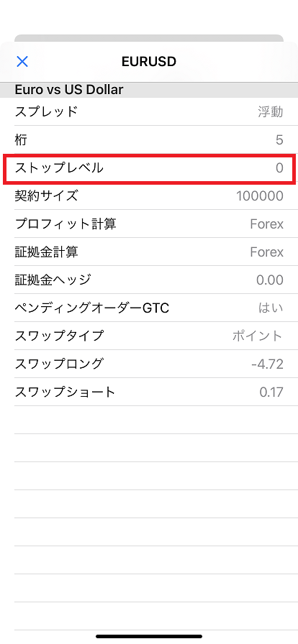Tap the 桁 row

pos(149,140)
